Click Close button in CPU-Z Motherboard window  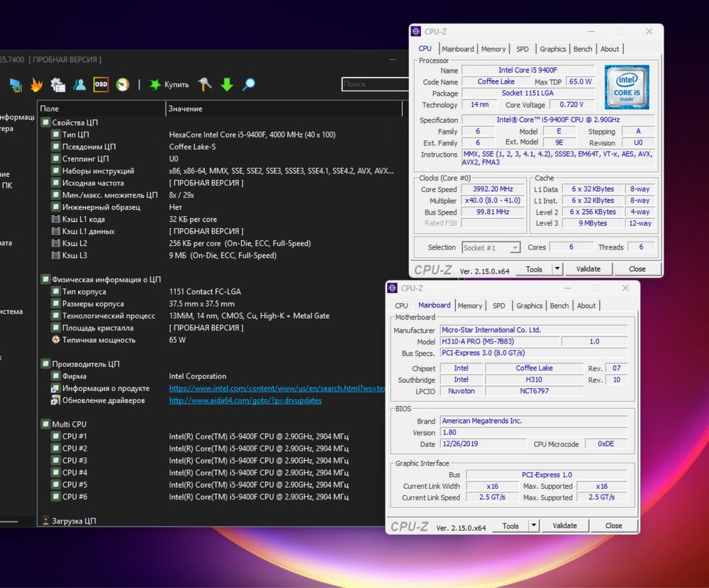[613, 526]
